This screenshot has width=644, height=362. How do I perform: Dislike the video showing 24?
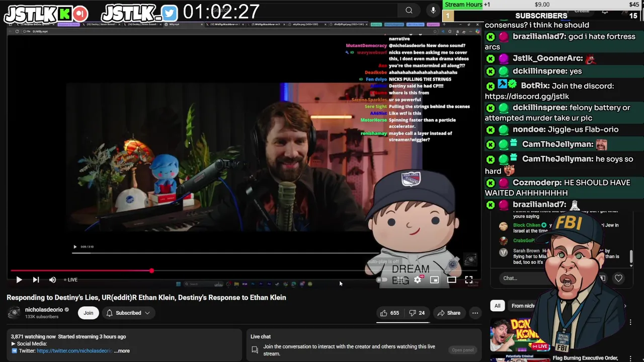coord(417,313)
